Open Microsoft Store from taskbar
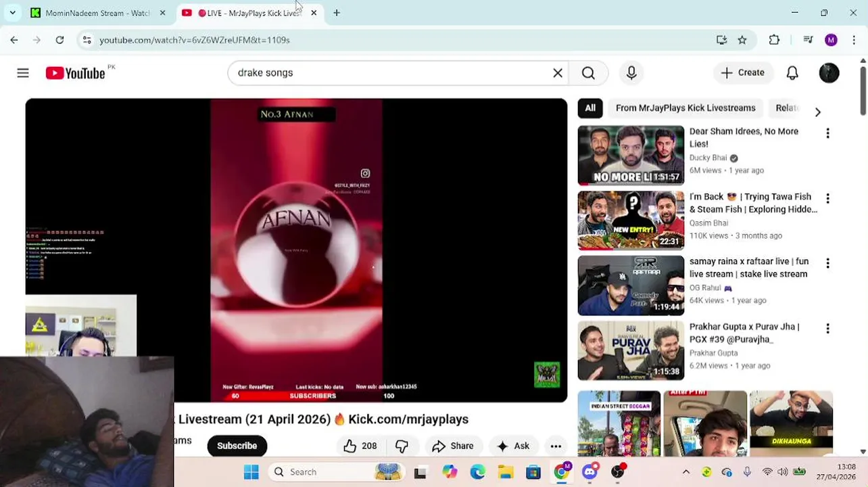The height and width of the screenshot is (487, 868). coord(533,472)
